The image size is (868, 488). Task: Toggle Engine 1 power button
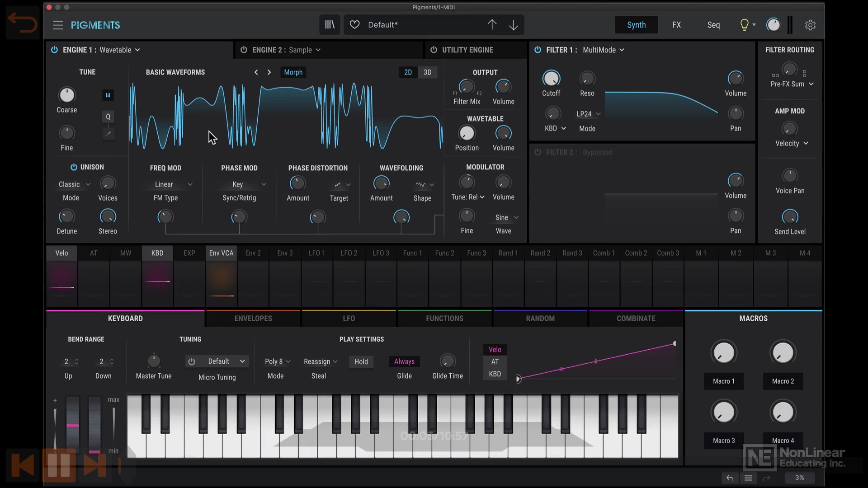click(x=54, y=50)
